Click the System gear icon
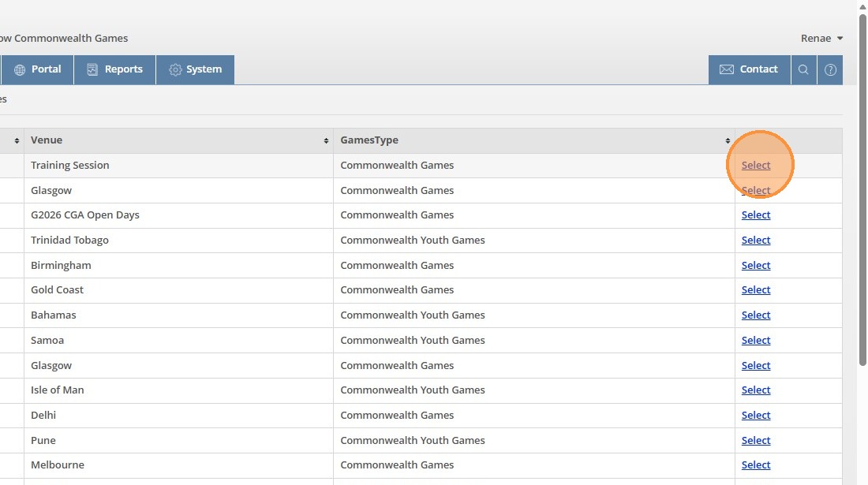 coord(175,69)
